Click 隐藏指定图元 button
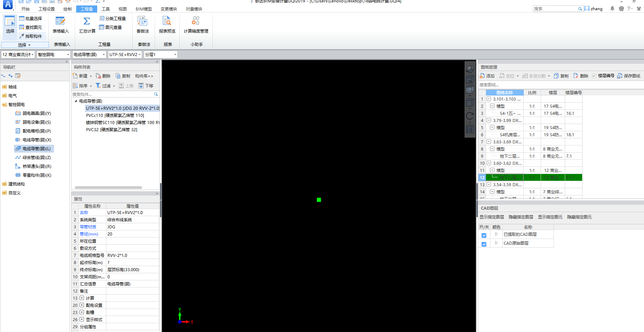The width and height of the screenshot is (644, 332). 579,217
